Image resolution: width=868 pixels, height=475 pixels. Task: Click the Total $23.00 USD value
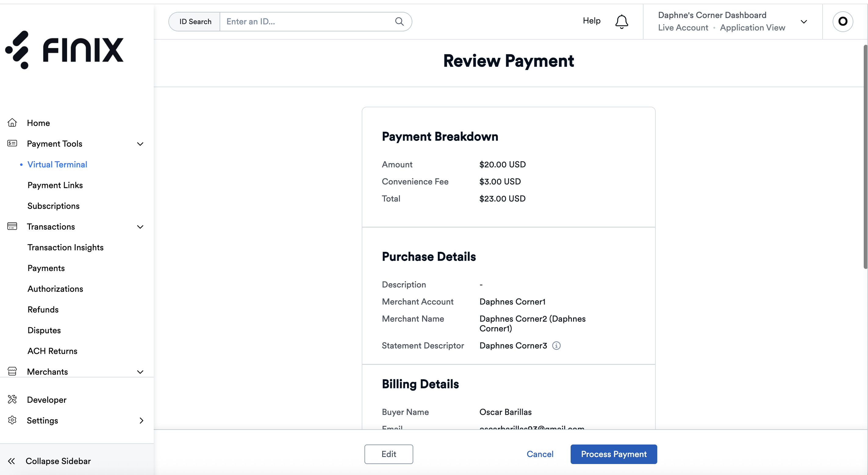502,198
